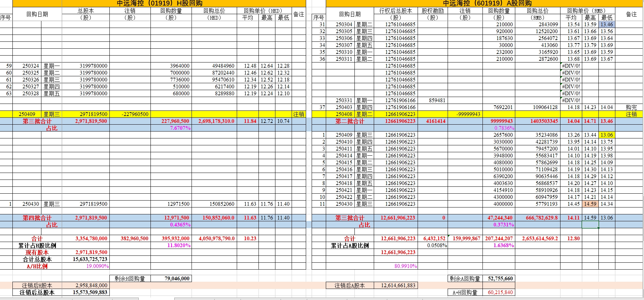Select the blue-highlighted 13.46 in row 31
This screenshot has width=644, height=300.
[607, 25]
